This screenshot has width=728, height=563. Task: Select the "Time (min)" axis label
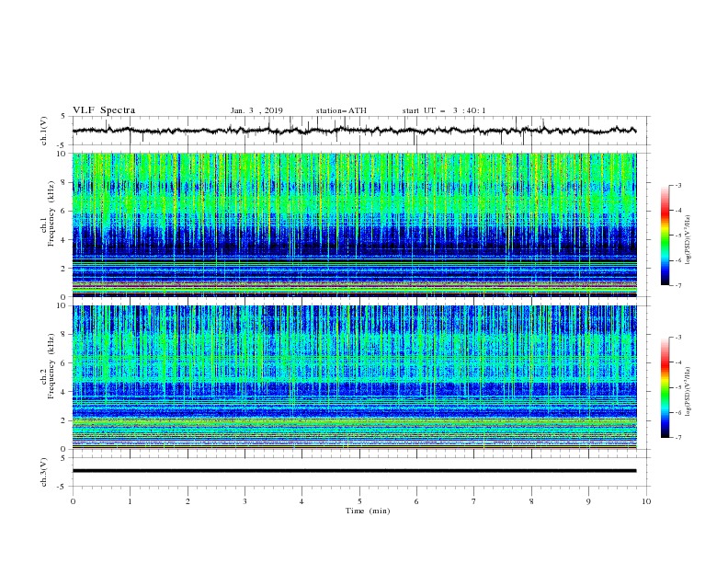click(368, 511)
